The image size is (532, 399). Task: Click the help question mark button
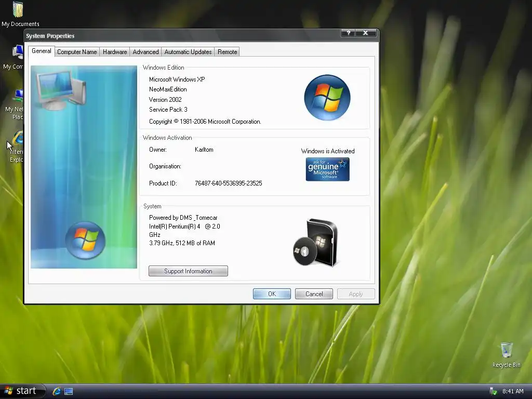coord(348,33)
